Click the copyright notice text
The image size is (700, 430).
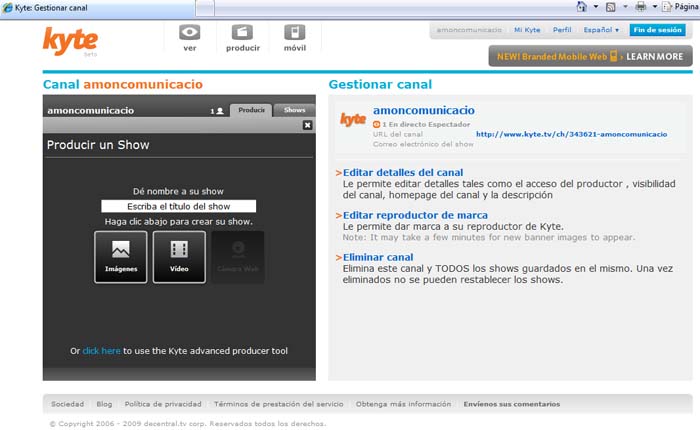pos(188,423)
